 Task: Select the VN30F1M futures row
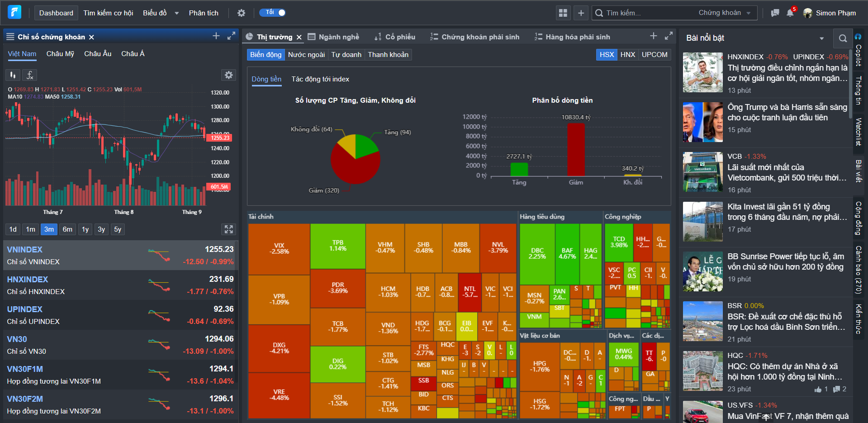pyautogui.click(x=120, y=375)
